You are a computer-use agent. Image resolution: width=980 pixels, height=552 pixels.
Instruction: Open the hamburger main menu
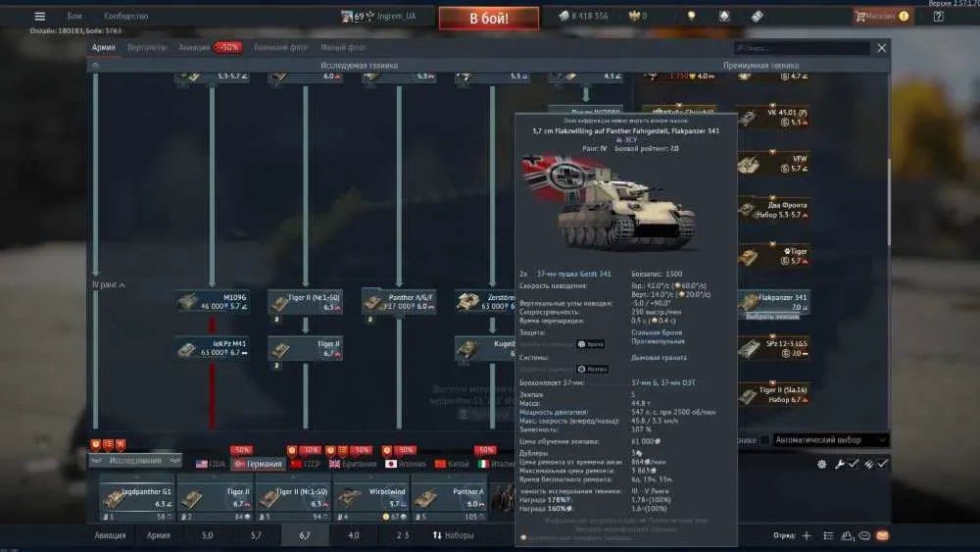pos(39,17)
